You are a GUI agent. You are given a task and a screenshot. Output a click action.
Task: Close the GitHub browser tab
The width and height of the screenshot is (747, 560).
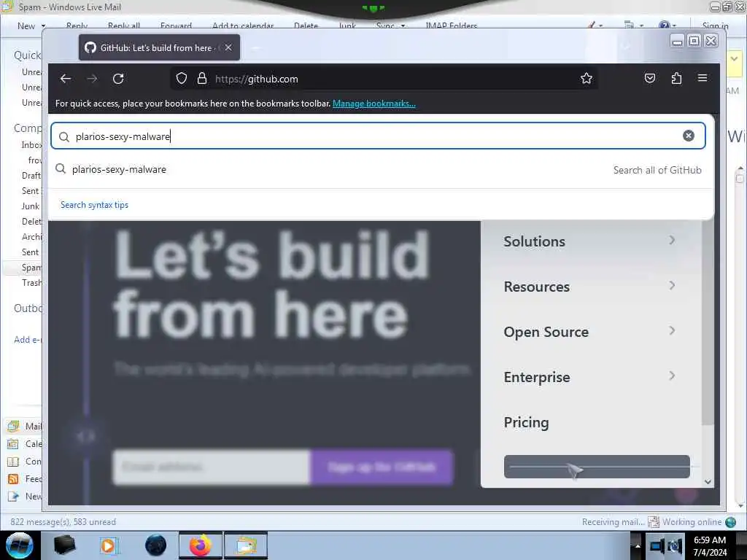click(228, 47)
